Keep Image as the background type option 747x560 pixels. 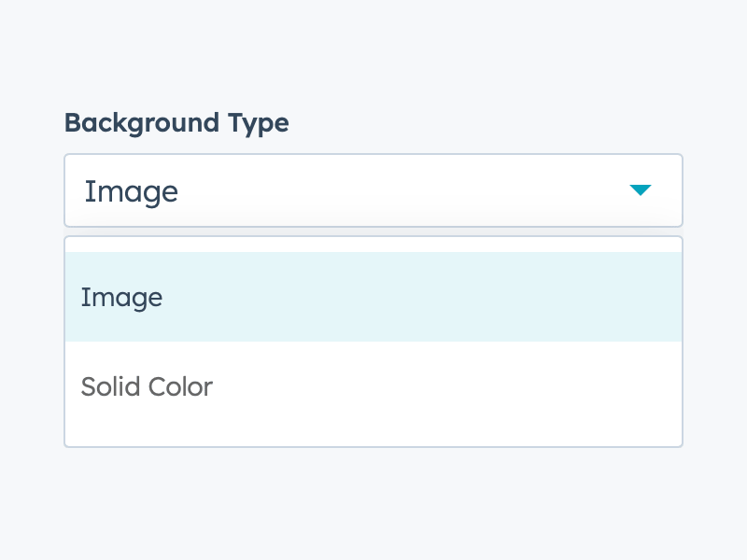pos(373,297)
